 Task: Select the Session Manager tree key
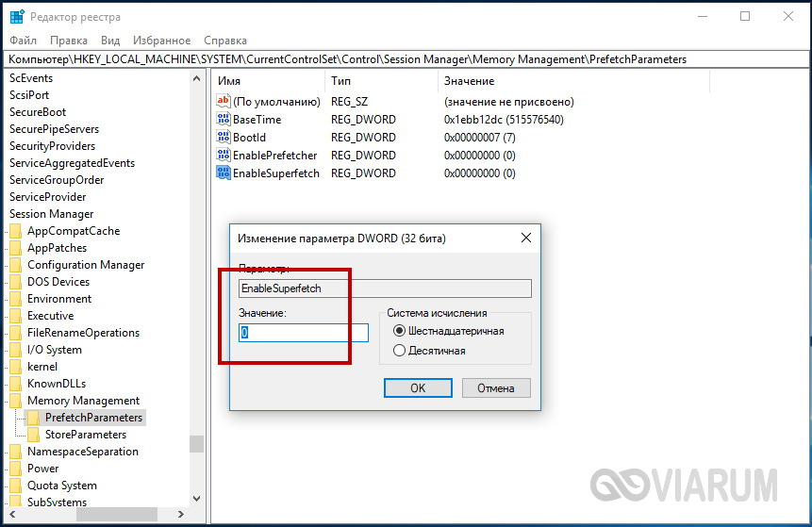(51, 214)
